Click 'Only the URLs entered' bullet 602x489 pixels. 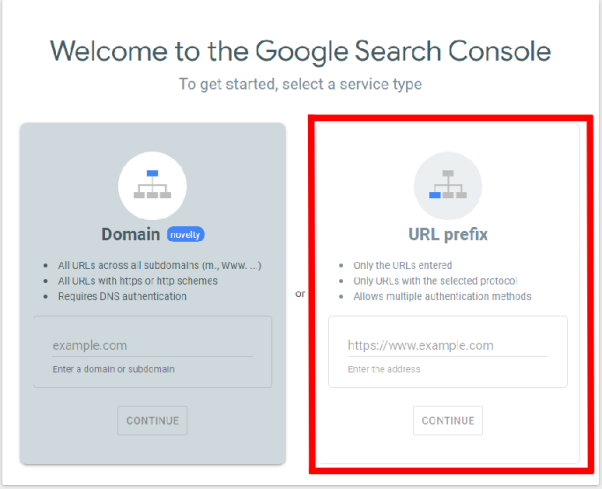pos(402,265)
